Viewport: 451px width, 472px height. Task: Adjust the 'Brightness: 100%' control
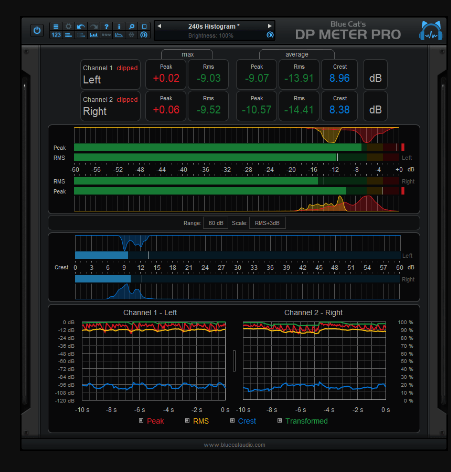211,35
